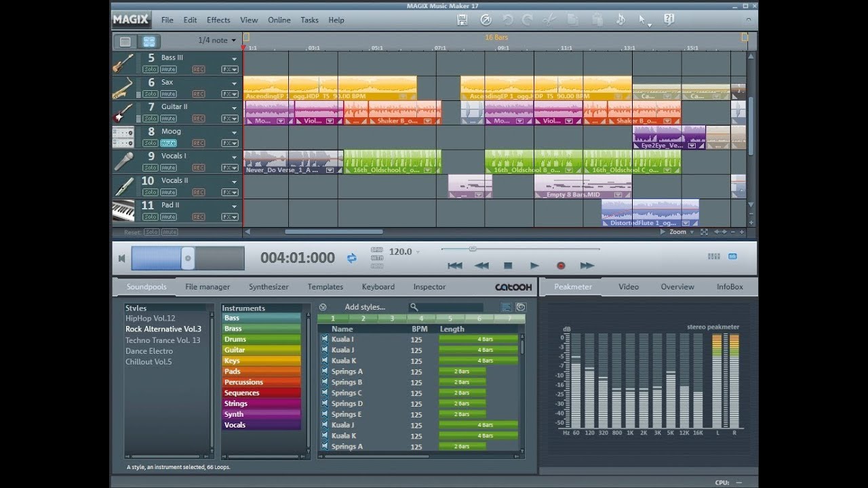
Task: Click the Export arrow icon in toolbar
Action: (x=486, y=20)
